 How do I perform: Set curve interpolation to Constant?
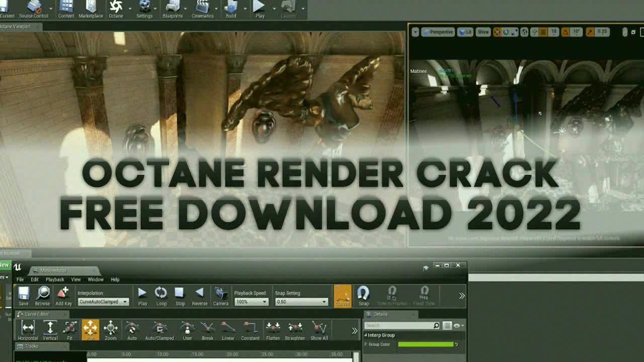coord(250,330)
